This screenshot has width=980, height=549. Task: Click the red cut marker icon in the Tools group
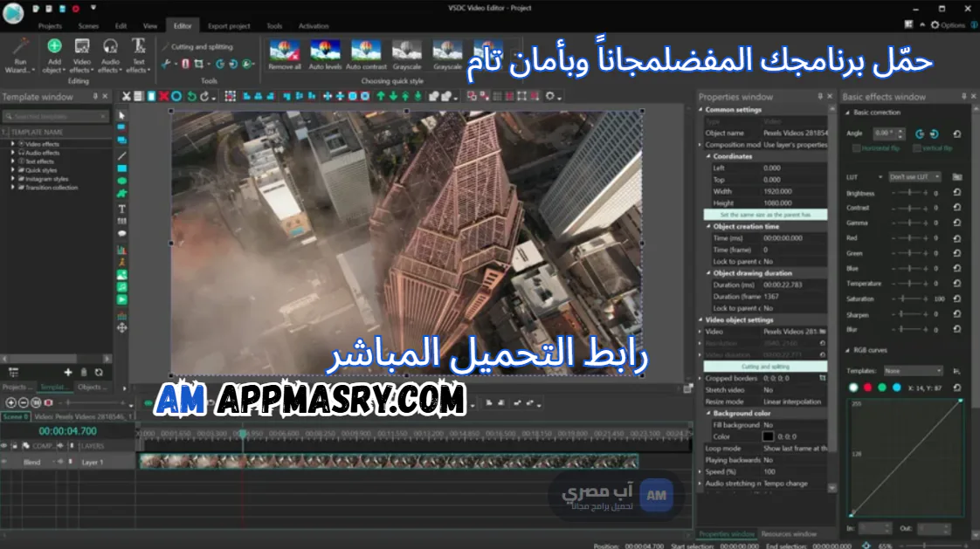point(185,64)
